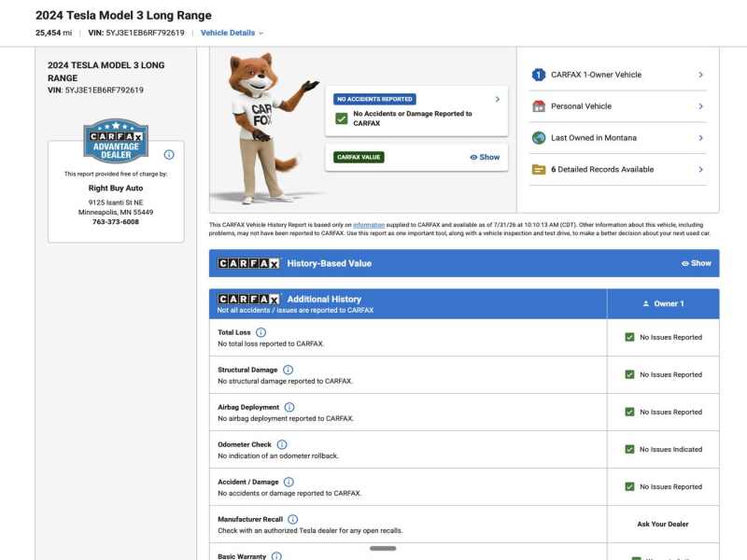747x560 pixels.
Task: Click '6 Detailed Records Available' label
Action: [x=602, y=169]
